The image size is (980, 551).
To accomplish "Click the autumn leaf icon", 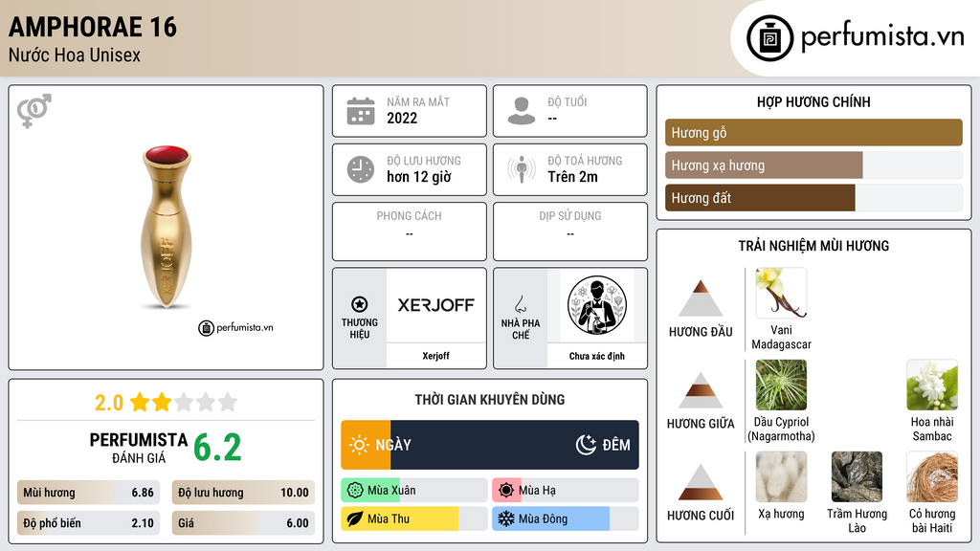I will (x=355, y=518).
